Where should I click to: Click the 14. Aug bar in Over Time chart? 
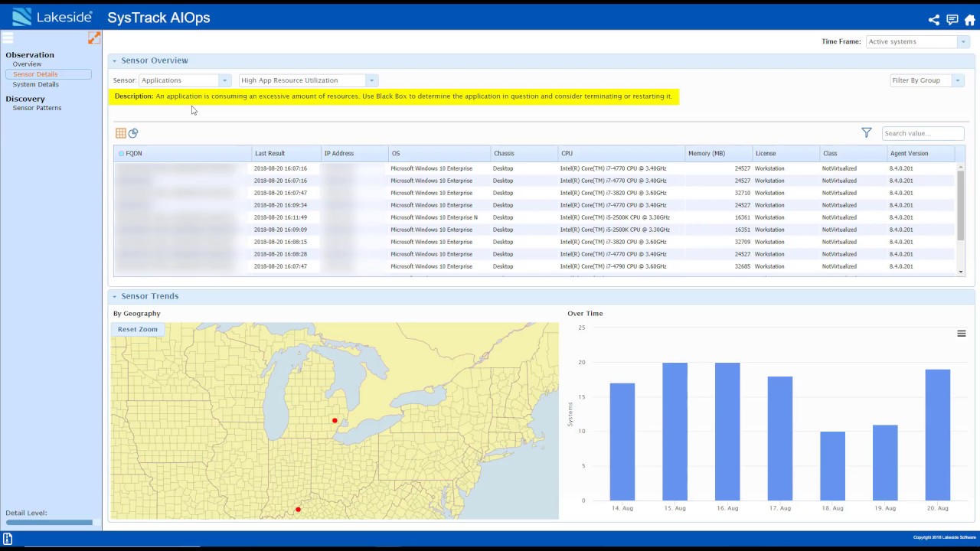pyautogui.click(x=622, y=442)
